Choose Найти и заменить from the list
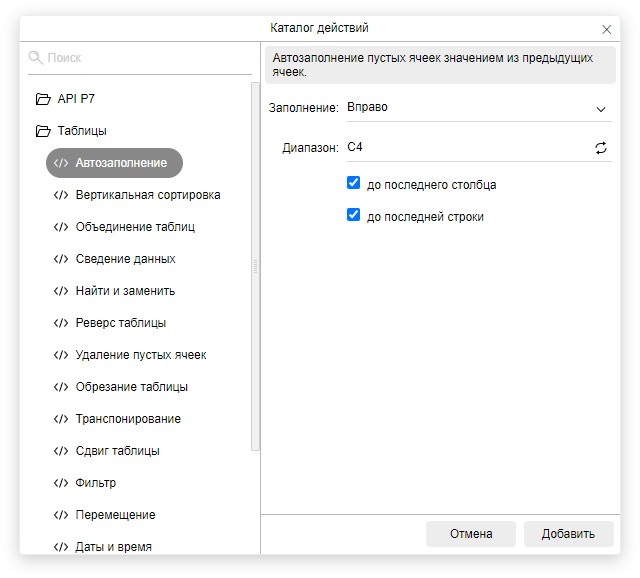The height and width of the screenshot is (578, 640). coord(125,291)
